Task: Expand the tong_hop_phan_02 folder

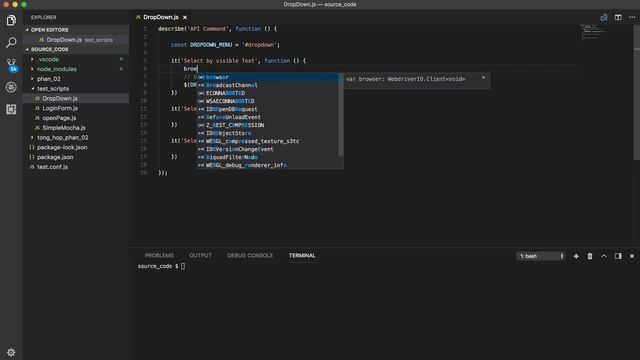Action: point(76,138)
